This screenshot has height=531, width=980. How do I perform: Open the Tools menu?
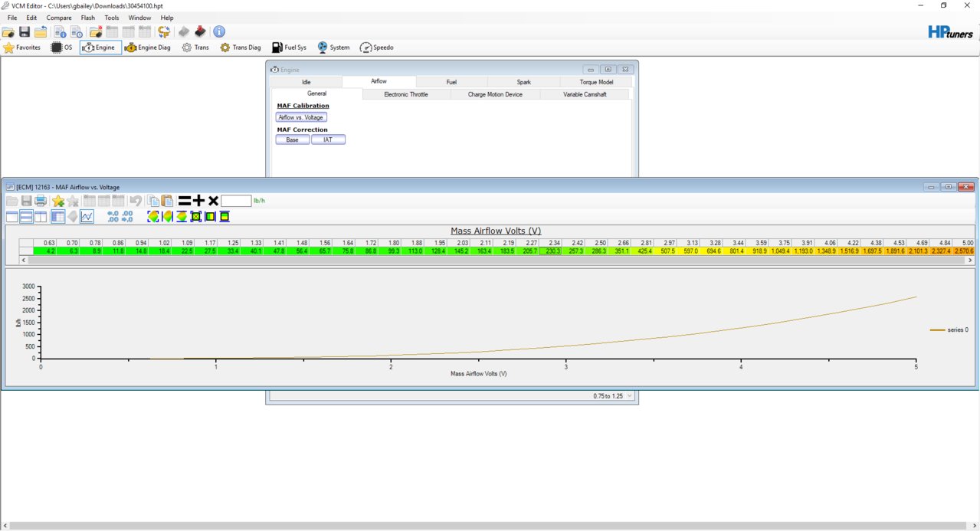point(112,18)
